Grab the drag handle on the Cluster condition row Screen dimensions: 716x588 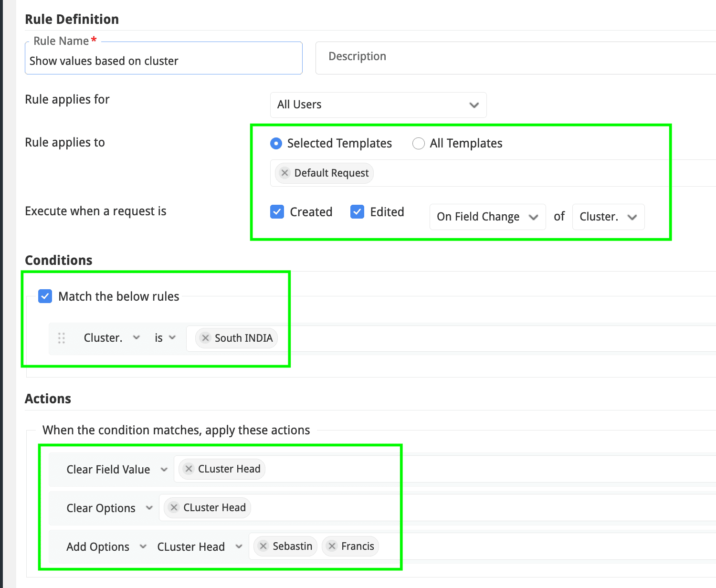tap(62, 338)
